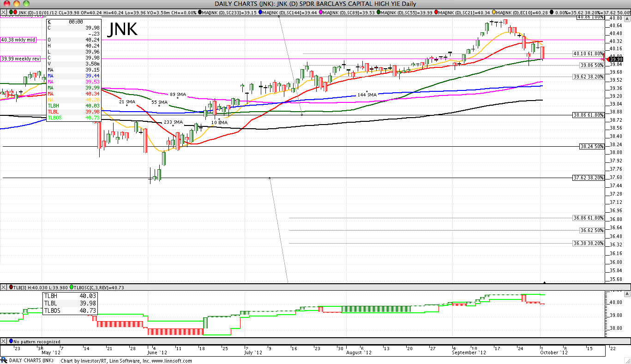Viewport: 631px width, 364px height.
Task: Click the Investor/RT icon in bottom status bar
Action: 4,361
